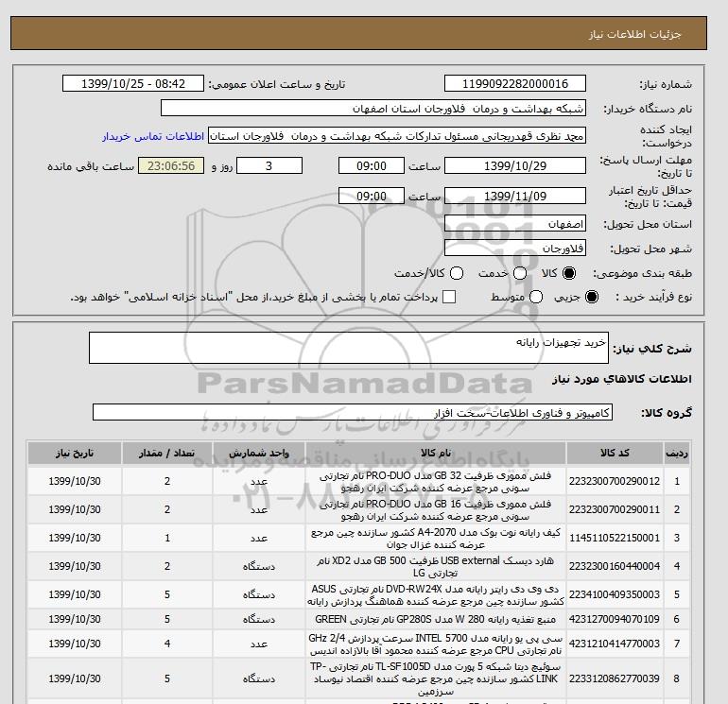Select the خدمت radio button
The width and height of the screenshot is (728, 704).
[x=520, y=273]
